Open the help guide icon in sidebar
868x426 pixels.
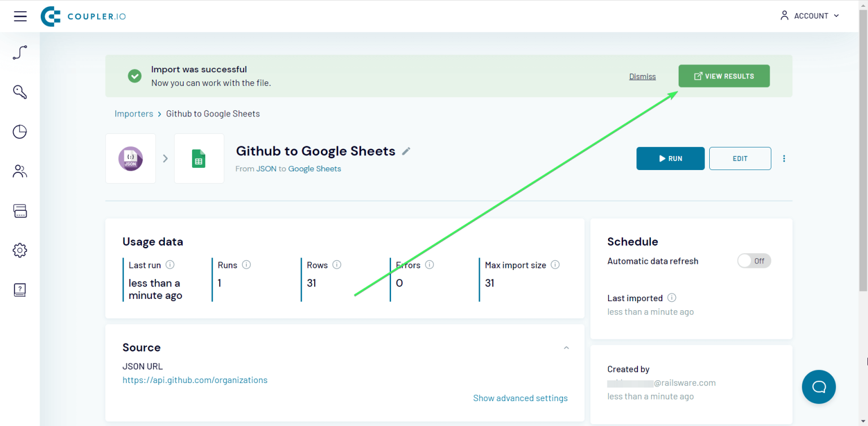tap(20, 289)
